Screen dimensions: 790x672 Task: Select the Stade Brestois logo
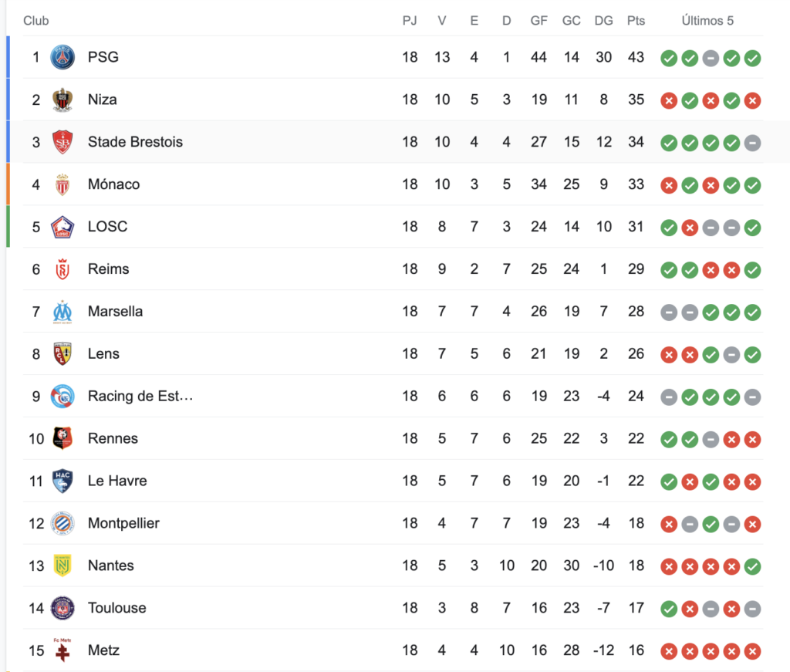(x=62, y=142)
